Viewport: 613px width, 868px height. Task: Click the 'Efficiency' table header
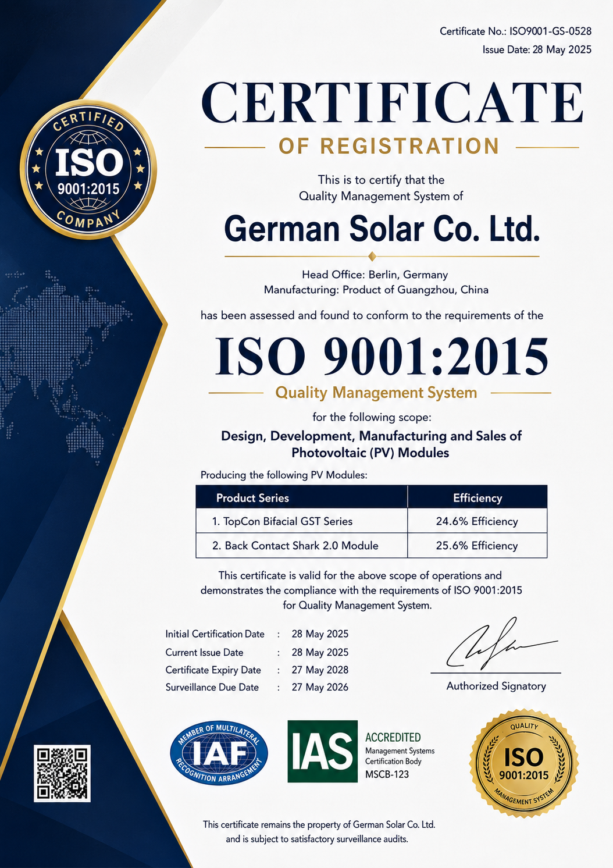point(477,498)
